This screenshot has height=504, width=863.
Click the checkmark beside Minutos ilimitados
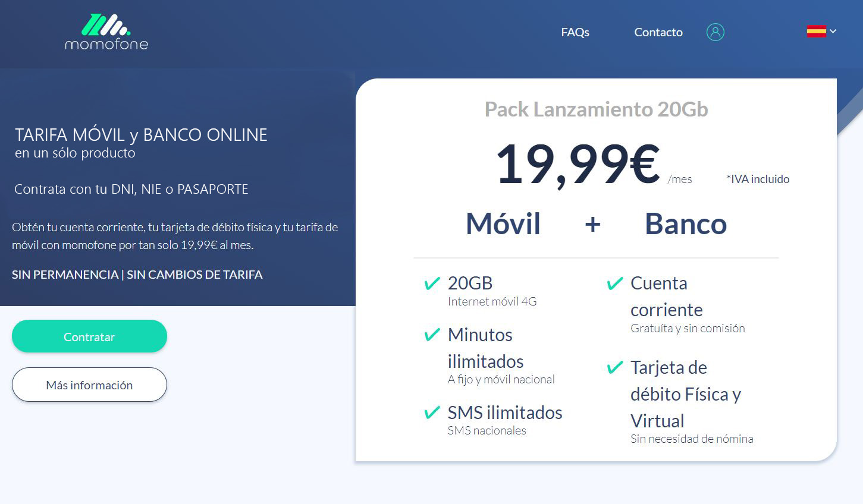(432, 335)
